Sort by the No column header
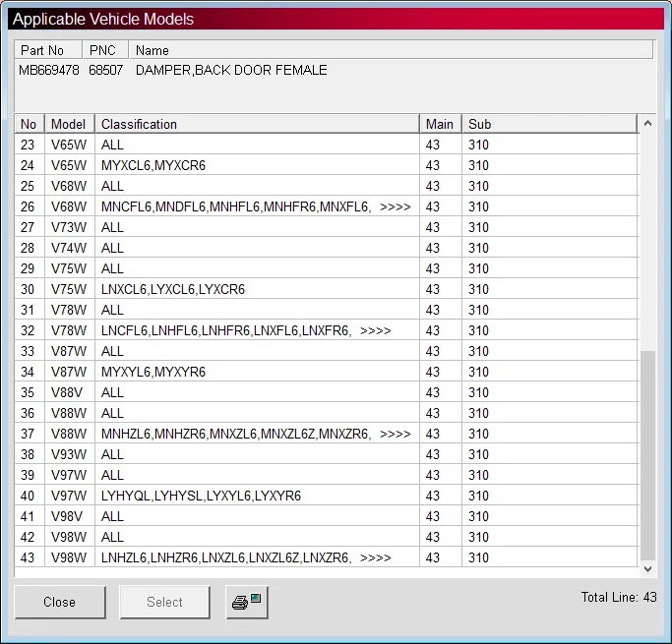Viewport: 672px width, 644px height. click(x=30, y=124)
